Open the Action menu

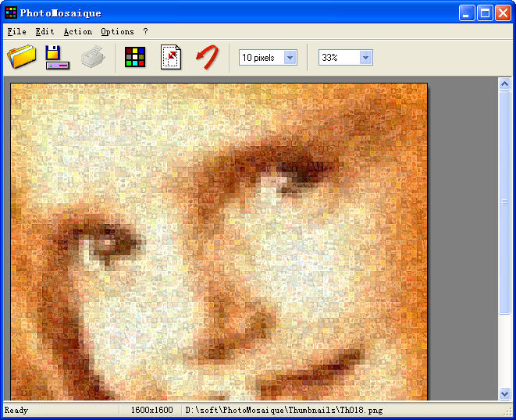click(77, 32)
